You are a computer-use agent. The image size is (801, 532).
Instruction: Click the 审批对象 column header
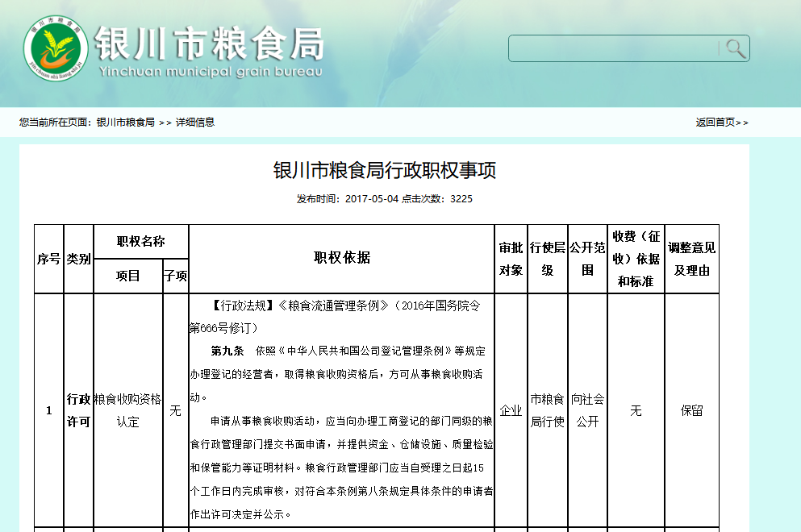coord(511,259)
